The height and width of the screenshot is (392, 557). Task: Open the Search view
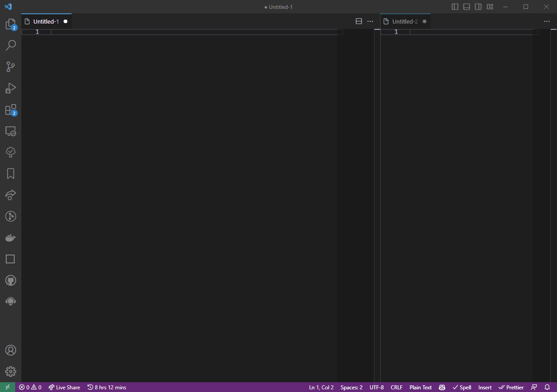point(11,45)
